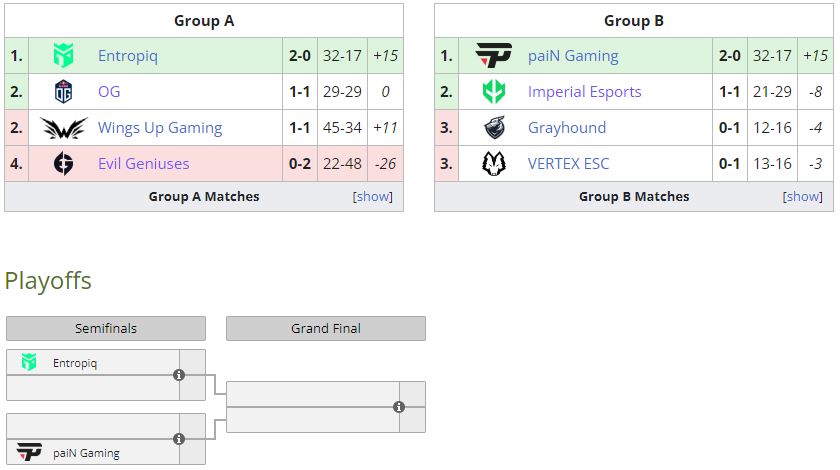Image resolution: width=840 pixels, height=470 pixels.
Task: Show Group A Matches
Action: click(373, 197)
